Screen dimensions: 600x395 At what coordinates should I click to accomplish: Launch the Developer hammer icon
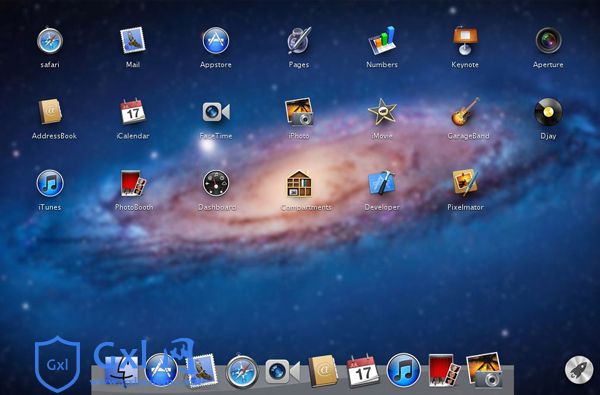coord(382,183)
